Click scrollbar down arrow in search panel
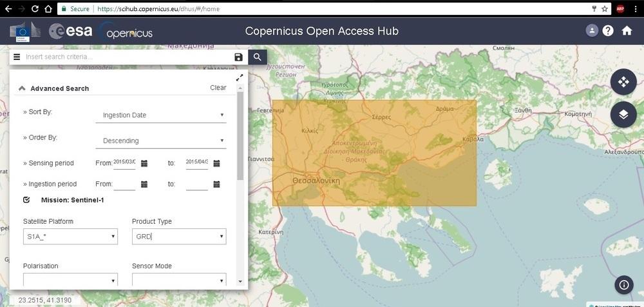 click(240, 282)
